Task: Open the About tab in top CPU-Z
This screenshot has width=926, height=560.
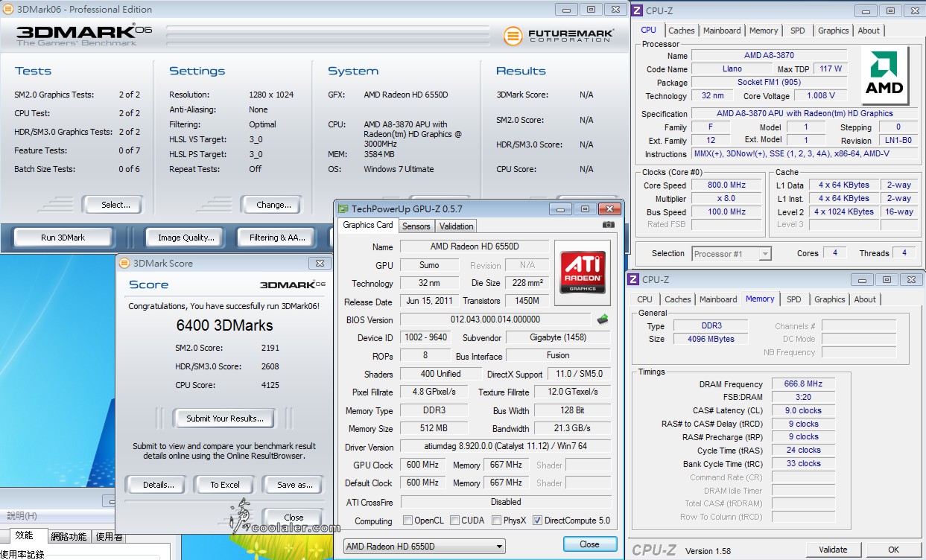Action: [869, 31]
